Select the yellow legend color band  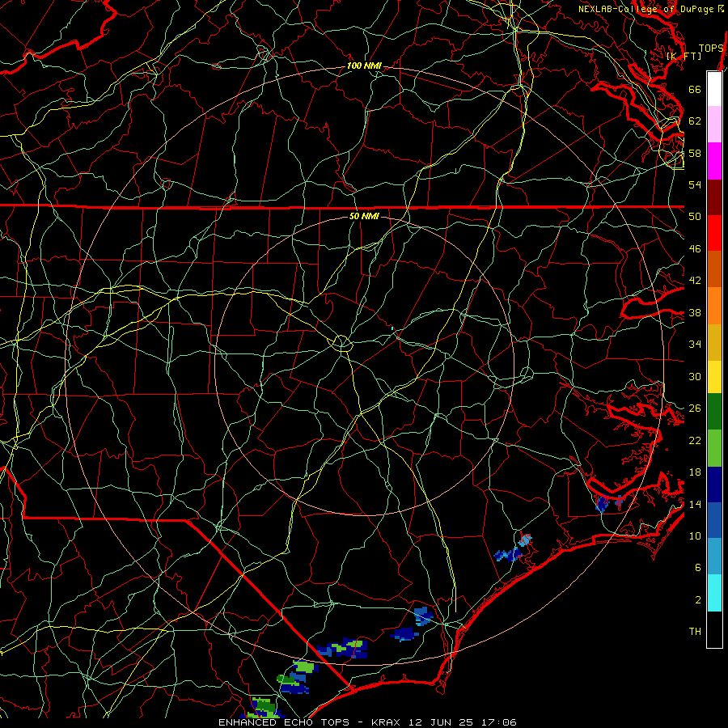click(714, 377)
